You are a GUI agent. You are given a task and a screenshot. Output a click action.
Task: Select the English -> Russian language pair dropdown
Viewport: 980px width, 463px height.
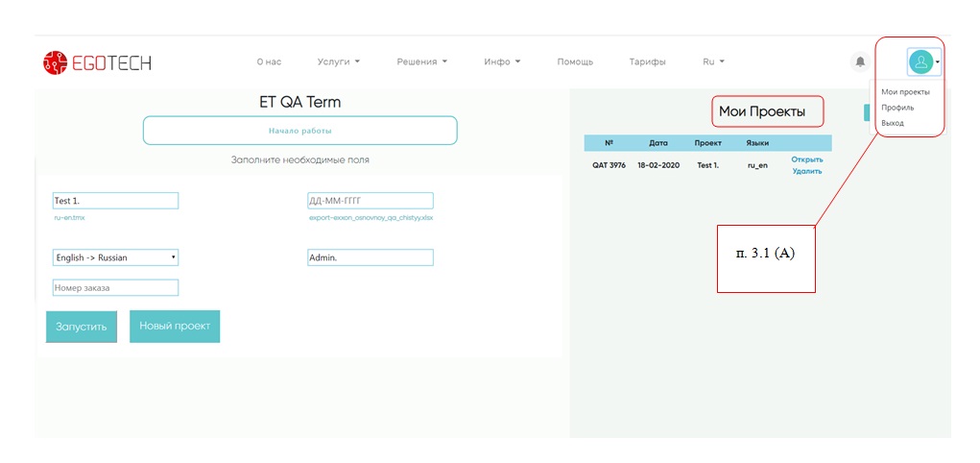[116, 257]
